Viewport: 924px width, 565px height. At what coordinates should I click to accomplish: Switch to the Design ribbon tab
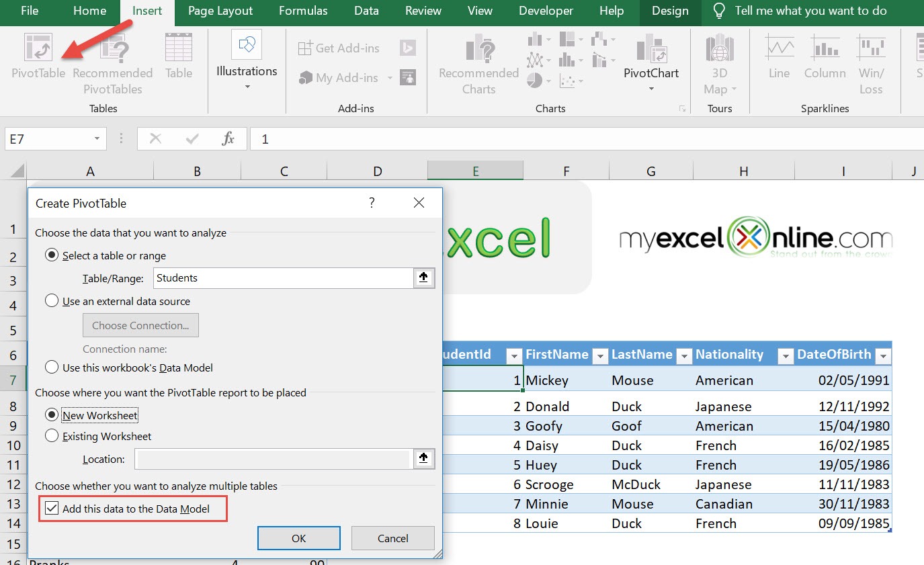coord(669,11)
